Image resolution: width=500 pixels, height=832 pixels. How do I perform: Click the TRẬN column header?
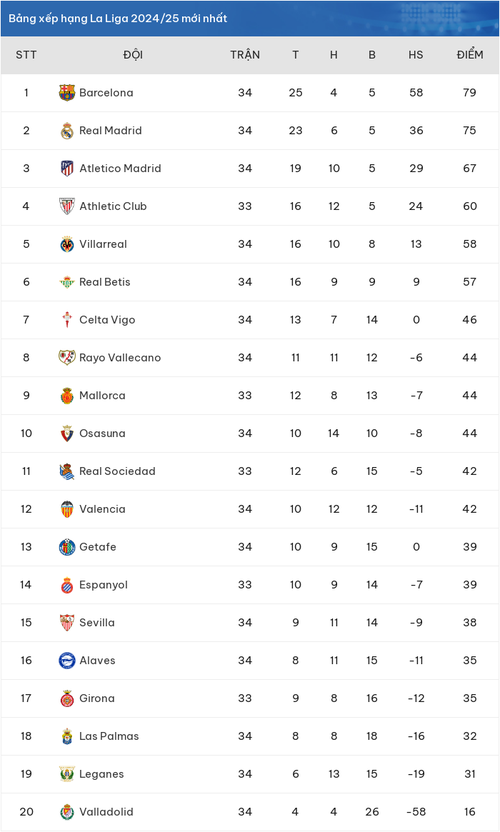tap(245, 55)
